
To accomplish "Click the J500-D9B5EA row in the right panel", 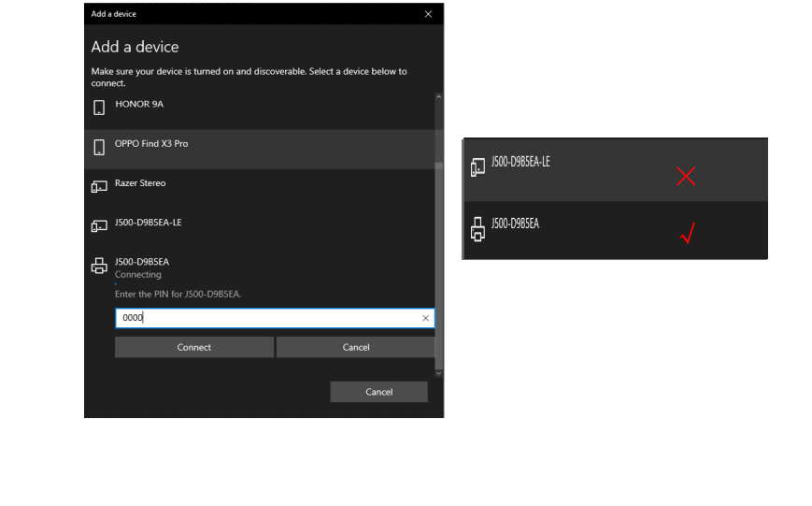I will point(615,230).
